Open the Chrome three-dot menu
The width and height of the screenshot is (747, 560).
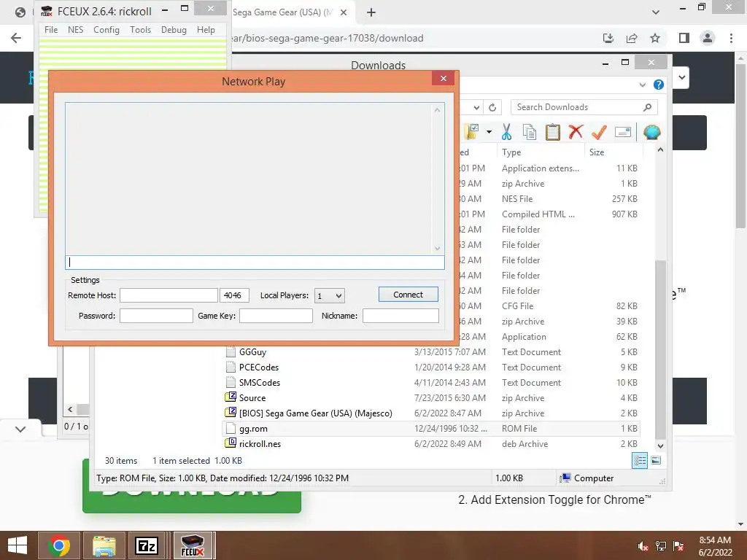(x=731, y=38)
